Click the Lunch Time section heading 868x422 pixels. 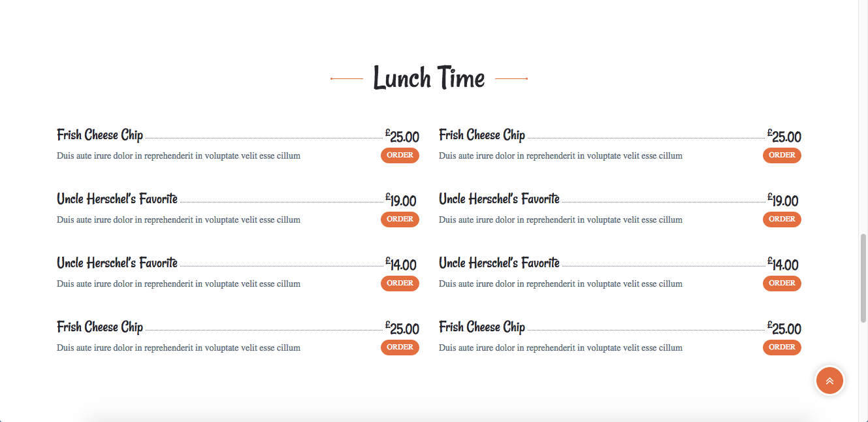pos(429,78)
